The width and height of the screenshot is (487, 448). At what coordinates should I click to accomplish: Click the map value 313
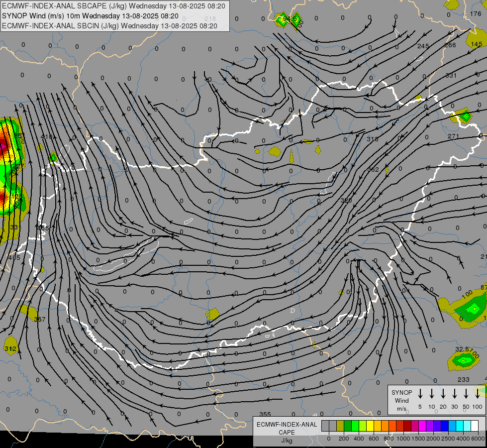[373, 139]
